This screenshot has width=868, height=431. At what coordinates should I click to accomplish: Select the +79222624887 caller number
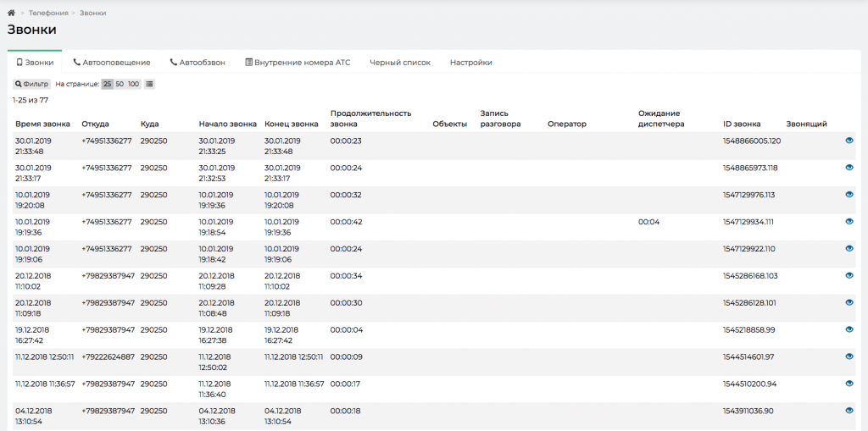pos(108,356)
